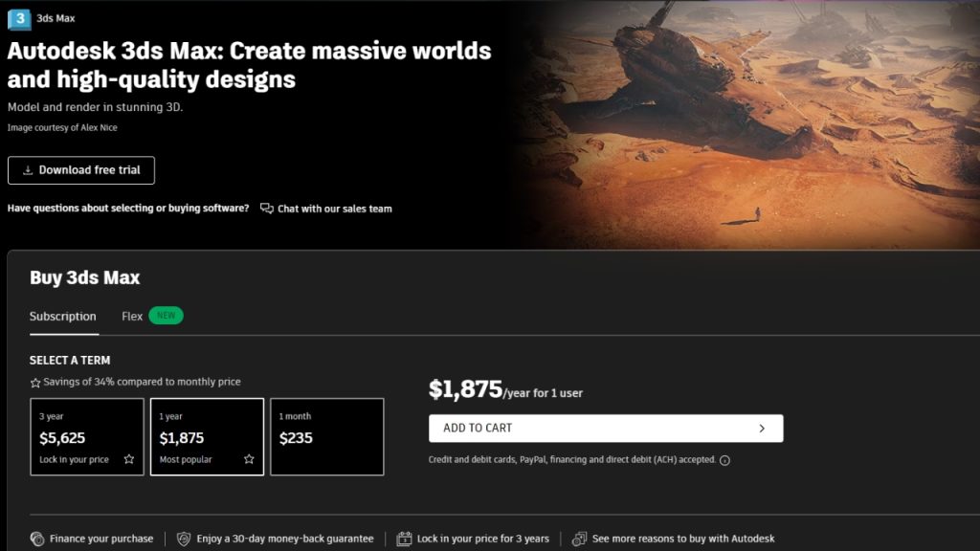The width and height of the screenshot is (980, 551).
Task: Click the 3ds Max product name label
Action: click(x=56, y=18)
